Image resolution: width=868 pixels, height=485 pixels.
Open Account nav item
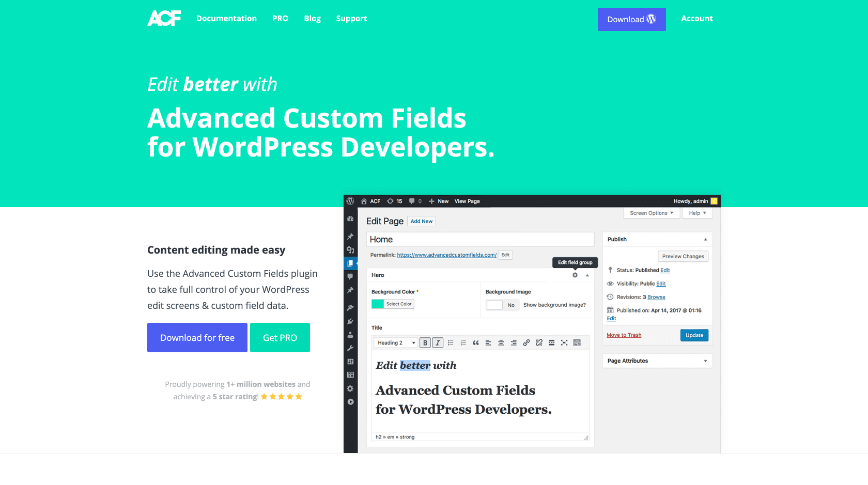(697, 19)
